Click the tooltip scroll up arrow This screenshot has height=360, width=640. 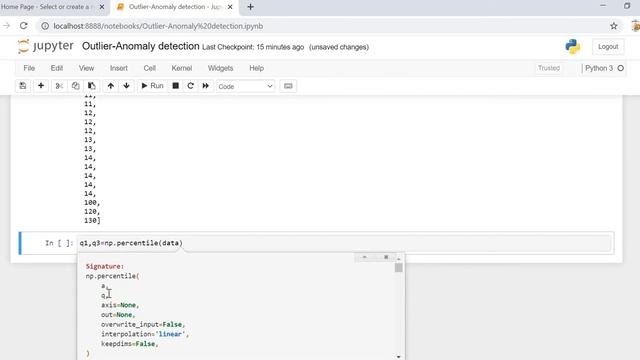coord(399,259)
